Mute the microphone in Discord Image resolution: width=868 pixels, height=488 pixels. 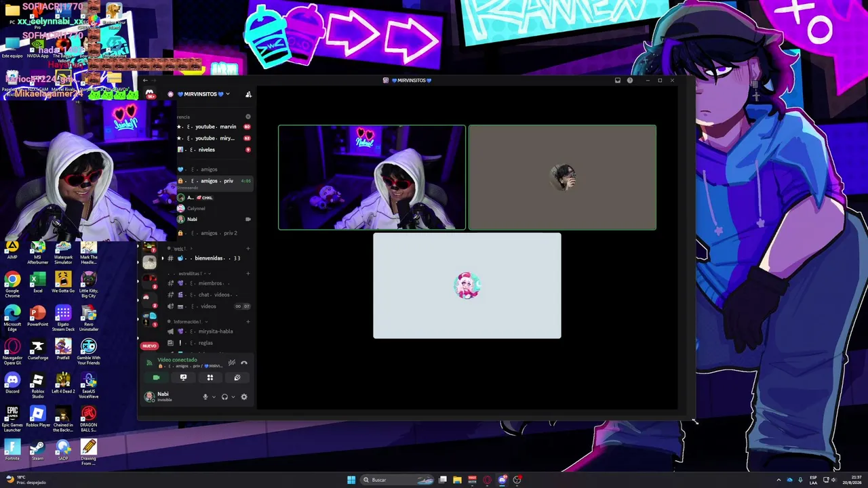coord(205,397)
